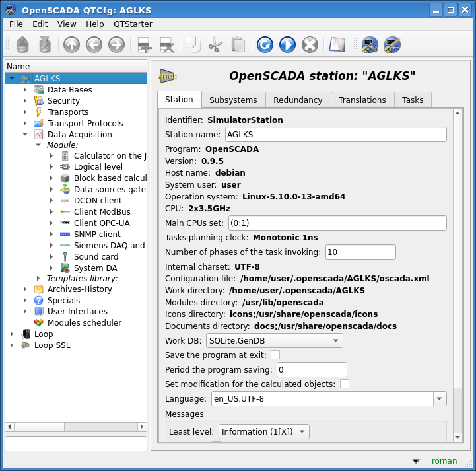The height and width of the screenshot is (471, 476).
Task: Go up a level with the up arrow icon
Action: (71, 45)
